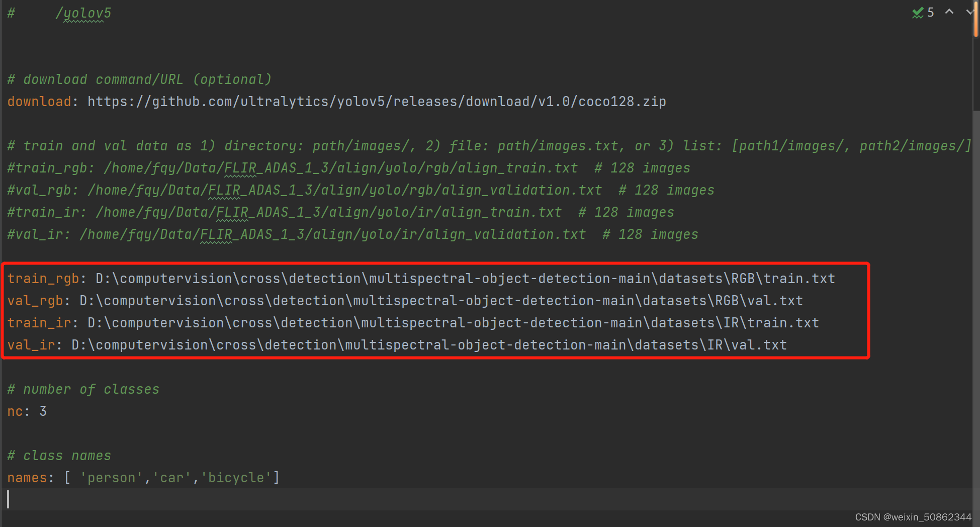Click the 'val_rgb' key in active config
This screenshot has width=980, height=527.
[35, 301]
